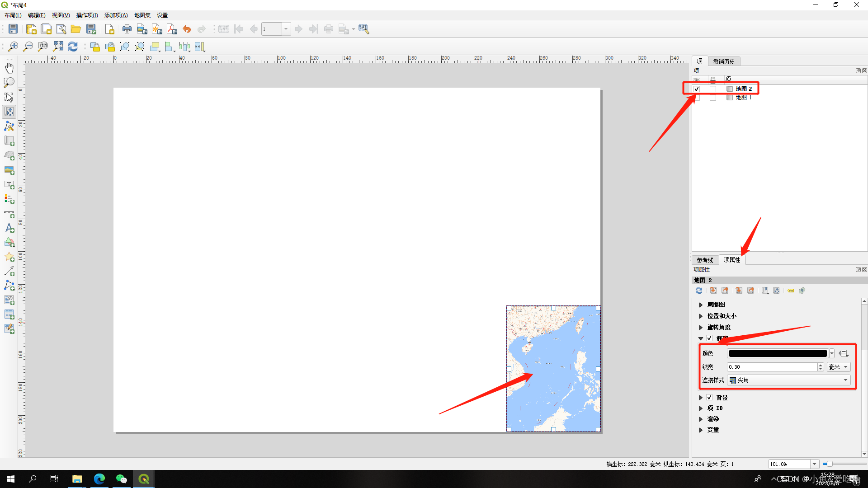This screenshot has height=488, width=868.
Task: Expand the 旋转角度 section
Action: coord(701,328)
